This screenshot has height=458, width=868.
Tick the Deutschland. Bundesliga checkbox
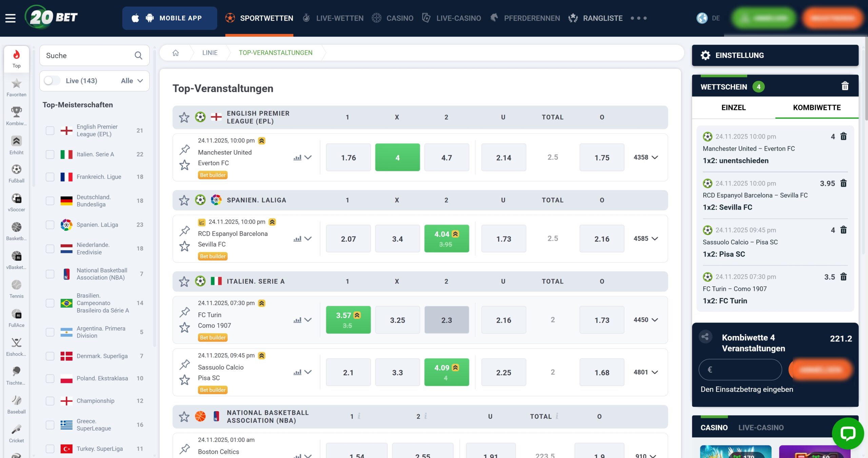(x=50, y=201)
